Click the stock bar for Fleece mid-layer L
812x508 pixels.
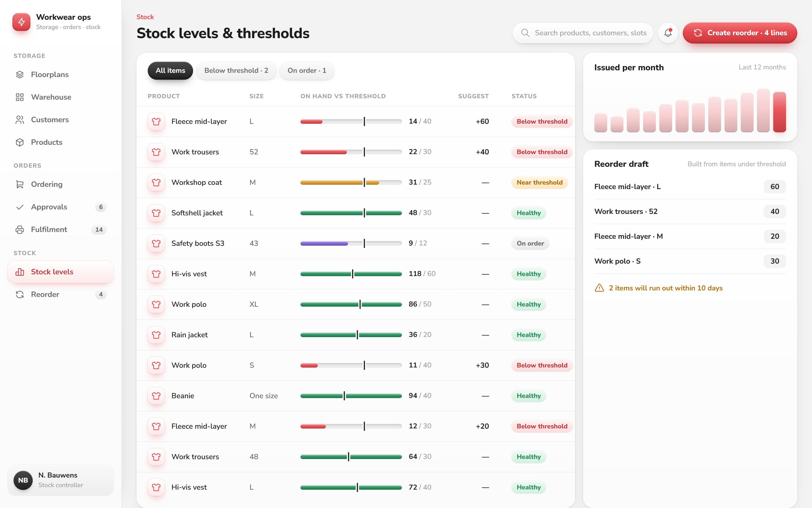351,122
